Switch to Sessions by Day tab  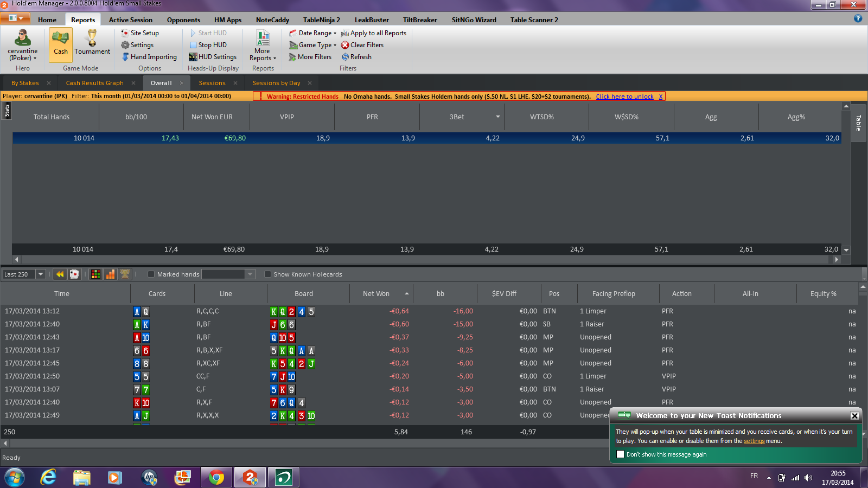[276, 83]
